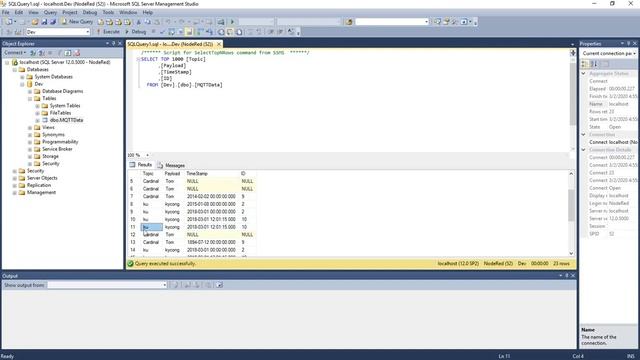Select the SQLQuery1.sql document tab
This screenshot has width=640, height=360.
click(x=170, y=44)
